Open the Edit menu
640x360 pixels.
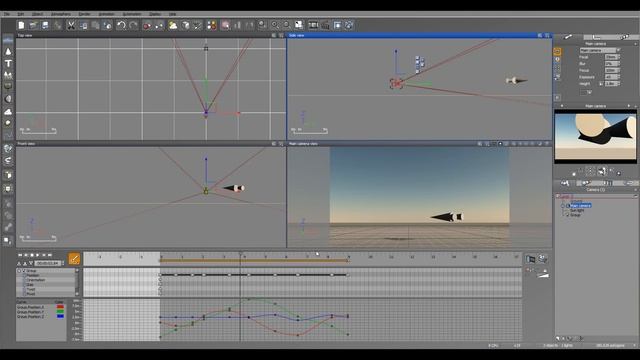pyautogui.click(x=20, y=14)
